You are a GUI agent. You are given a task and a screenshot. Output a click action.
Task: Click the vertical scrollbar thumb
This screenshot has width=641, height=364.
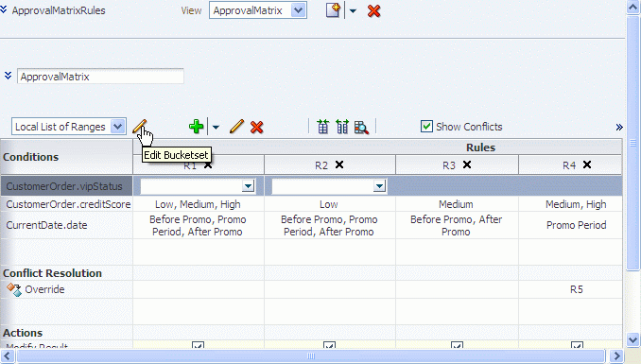tap(632, 143)
